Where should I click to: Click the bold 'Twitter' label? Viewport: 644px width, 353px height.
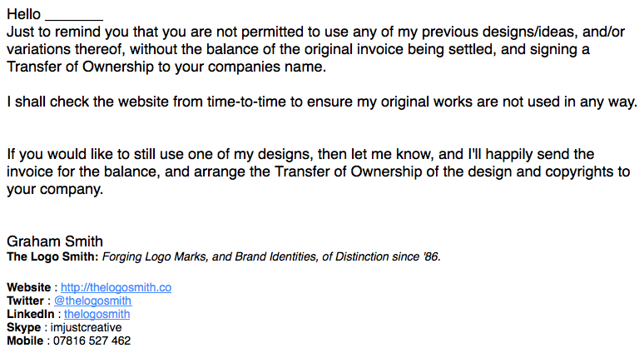click(25, 301)
